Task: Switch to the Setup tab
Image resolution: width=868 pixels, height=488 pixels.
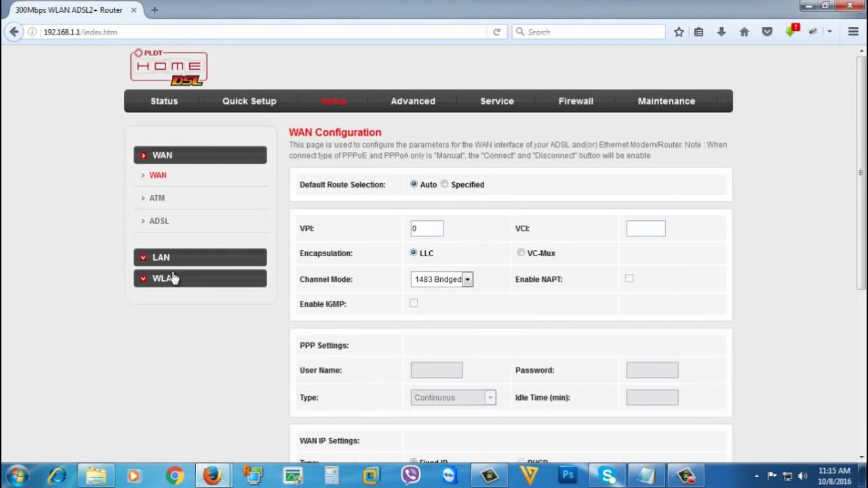Action: point(334,101)
